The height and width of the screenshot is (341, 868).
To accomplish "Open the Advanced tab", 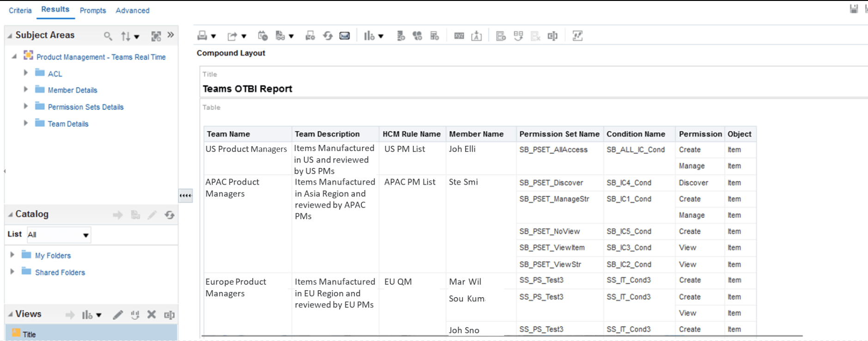I will 132,10.
